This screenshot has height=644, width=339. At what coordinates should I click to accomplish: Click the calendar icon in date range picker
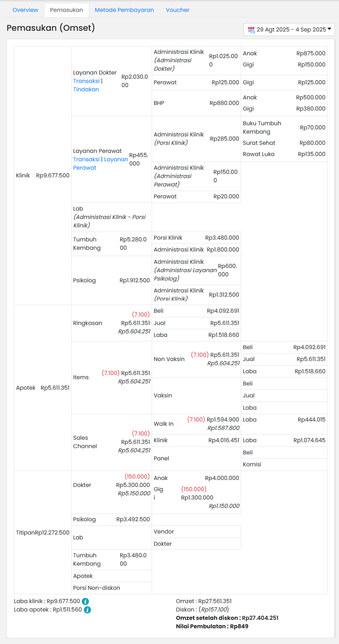[x=251, y=30]
